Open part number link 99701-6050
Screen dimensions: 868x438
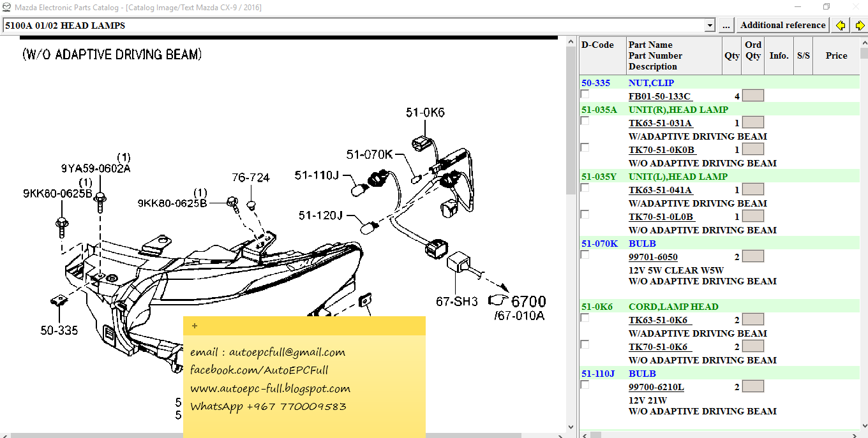pyautogui.click(x=653, y=257)
